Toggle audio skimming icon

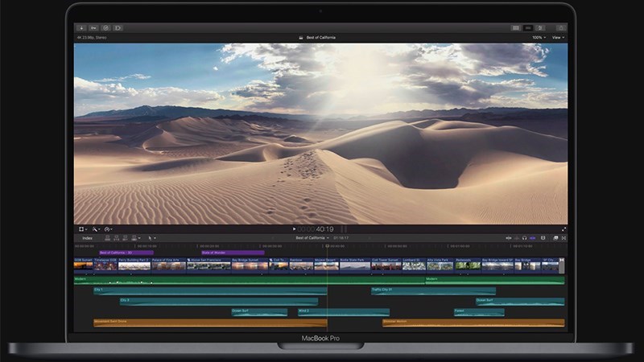coord(517,237)
